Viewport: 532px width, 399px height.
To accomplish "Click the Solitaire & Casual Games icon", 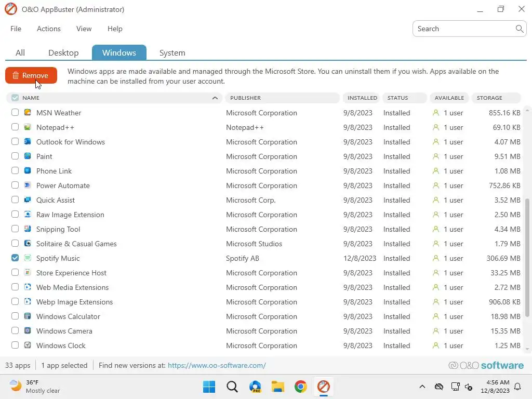I will tap(28, 244).
